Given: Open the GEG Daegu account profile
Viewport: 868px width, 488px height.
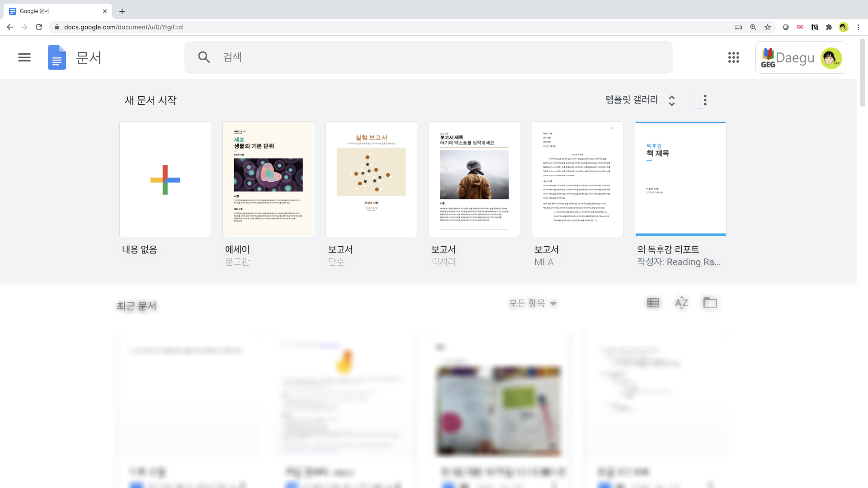Looking at the screenshot, I should coord(800,57).
